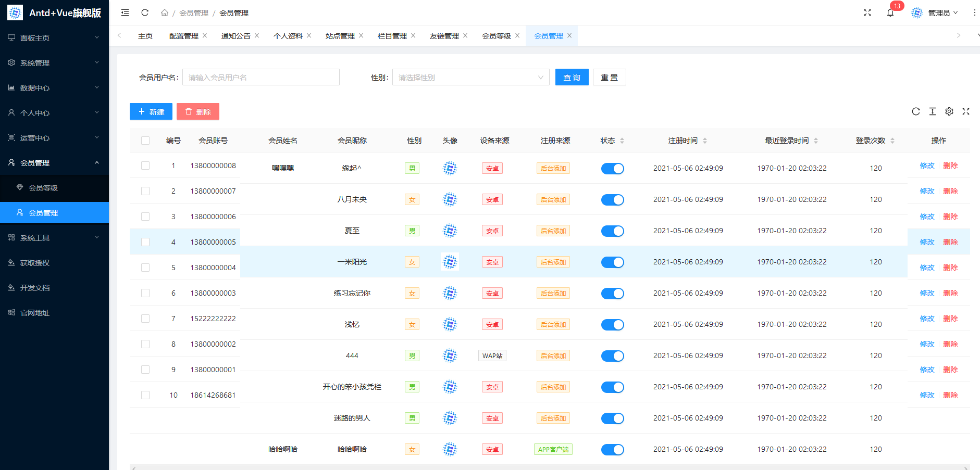Click the page reload icon in the header
Screen dimensions: 980x470
pyautogui.click(x=144, y=12)
